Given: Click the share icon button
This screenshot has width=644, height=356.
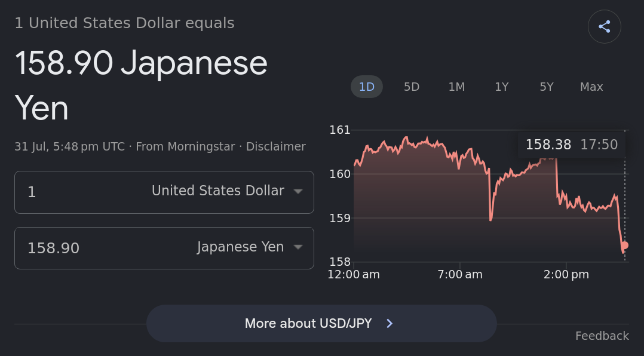Looking at the screenshot, I should coord(604,27).
